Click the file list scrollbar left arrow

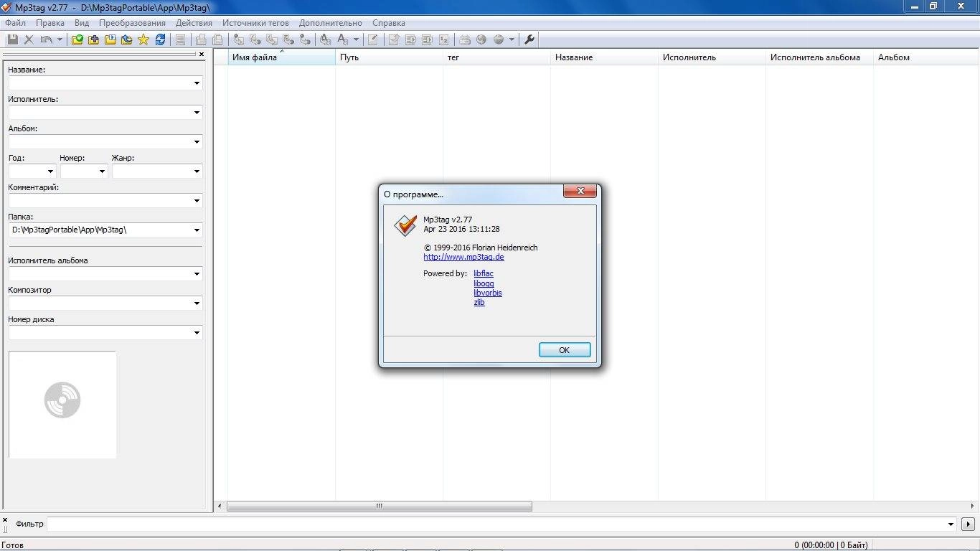(x=220, y=506)
